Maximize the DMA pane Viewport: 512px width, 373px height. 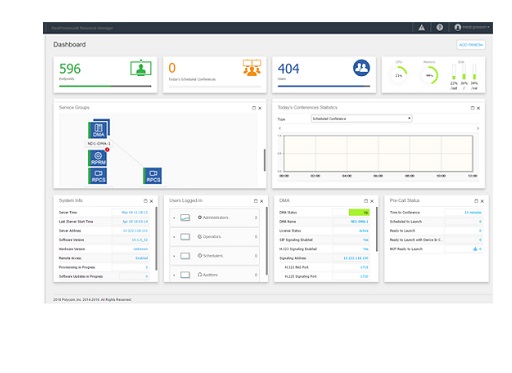(x=366, y=201)
